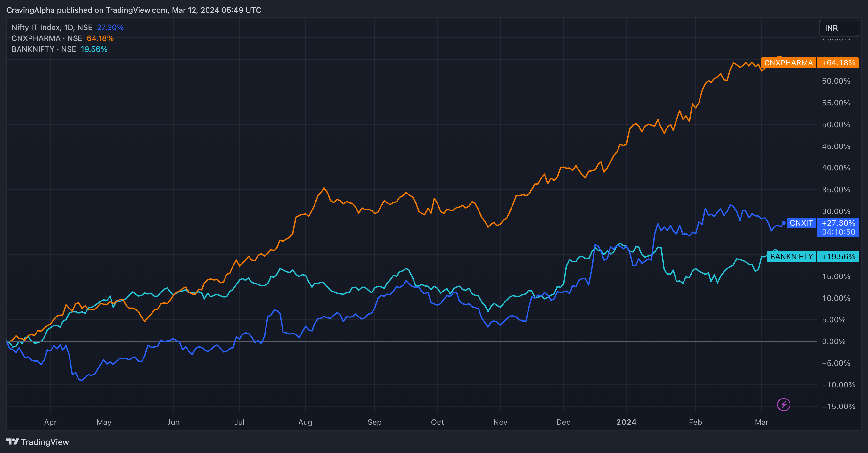Image resolution: width=868 pixels, height=453 pixels.
Task: Click the Aug label on time axis
Action: coord(305,422)
